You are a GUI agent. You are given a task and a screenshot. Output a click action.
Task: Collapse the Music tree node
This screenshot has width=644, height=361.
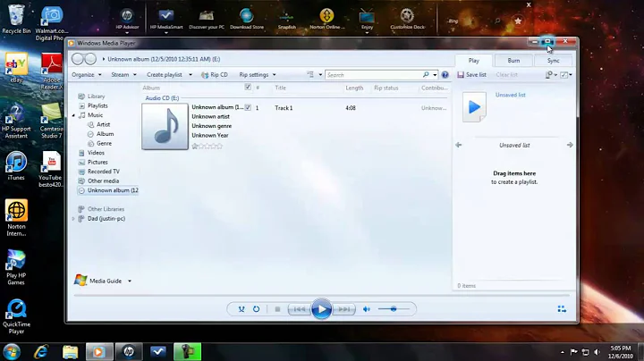pyautogui.click(x=73, y=115)
